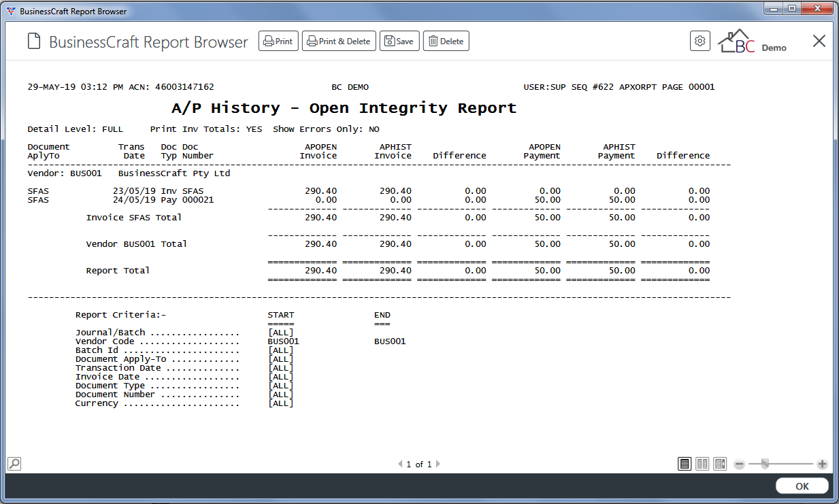This screenshot has height=504, width=839.
Task: Click the "1 of 1" page indicator
Action: click(x=419, y=465)
